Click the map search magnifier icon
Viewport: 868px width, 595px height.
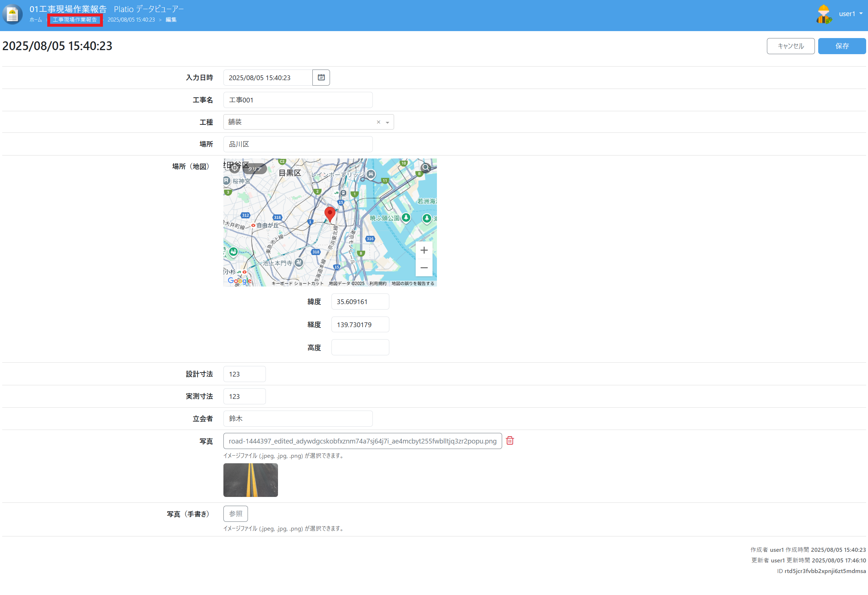(x=426, y=168)
